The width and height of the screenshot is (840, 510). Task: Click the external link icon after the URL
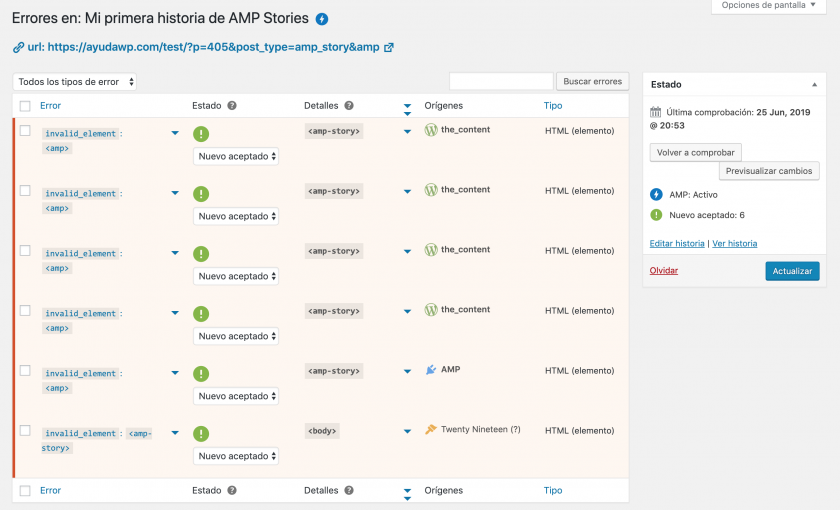pos(388,47)
